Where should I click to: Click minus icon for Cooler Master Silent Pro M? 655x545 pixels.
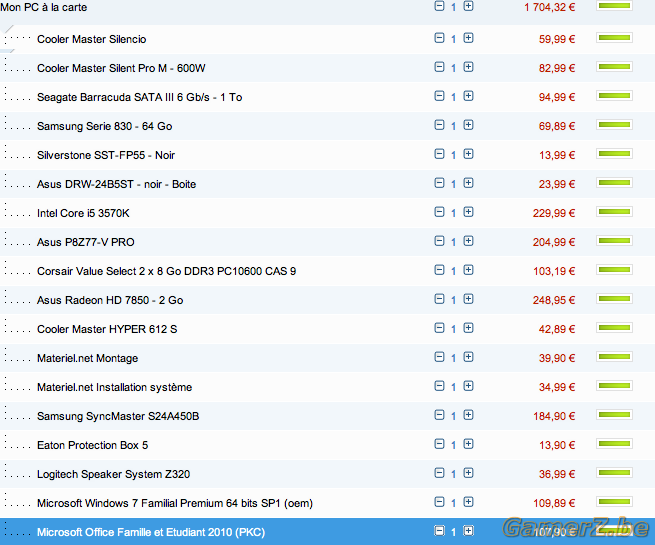[439, 67]
